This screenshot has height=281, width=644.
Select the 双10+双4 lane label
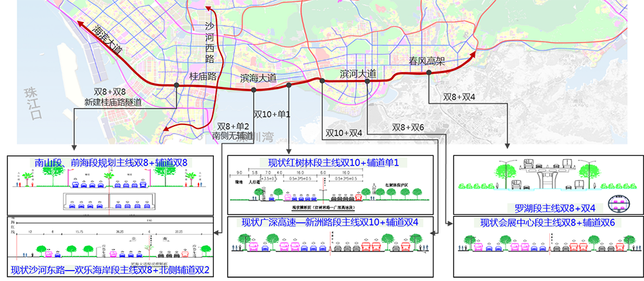tap(344, 133)
